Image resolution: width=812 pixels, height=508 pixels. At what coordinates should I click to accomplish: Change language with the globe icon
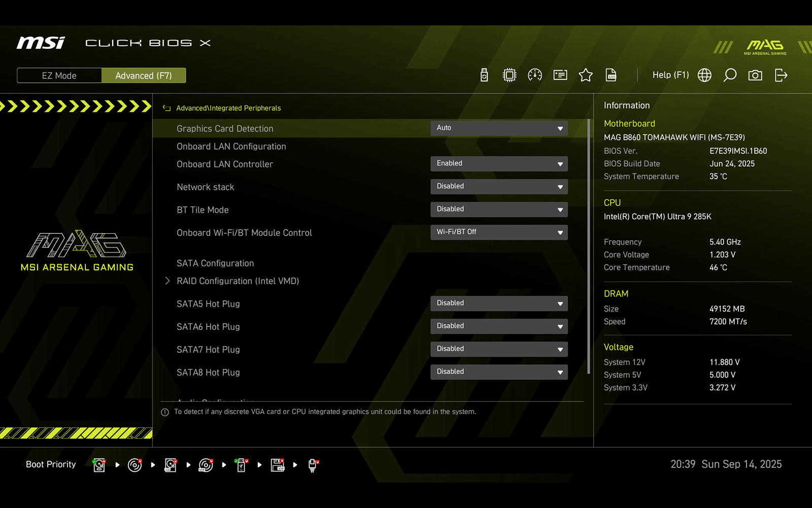(x=704, y=75)
